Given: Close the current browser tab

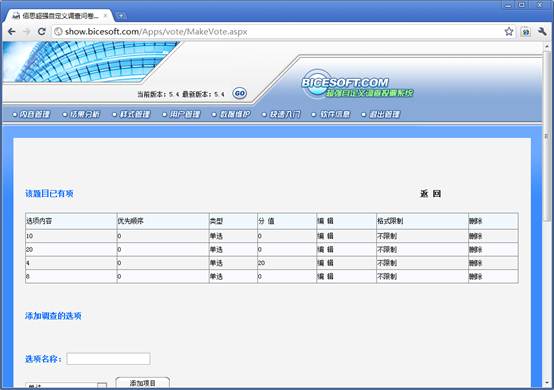Looking at the screenshot, I should point(105,16).
